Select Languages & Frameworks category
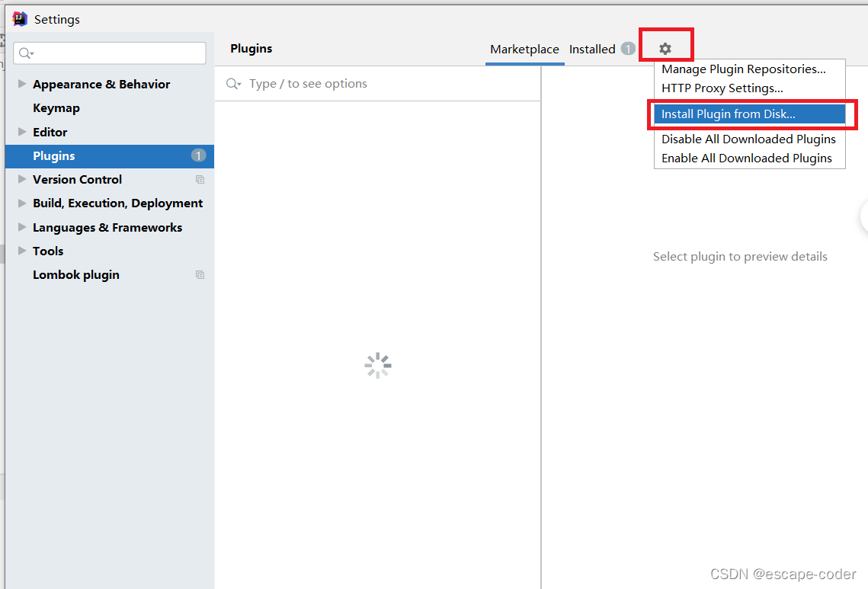This screenshot has width=868, height=589. pyautogui.click(x=107, y=228)
